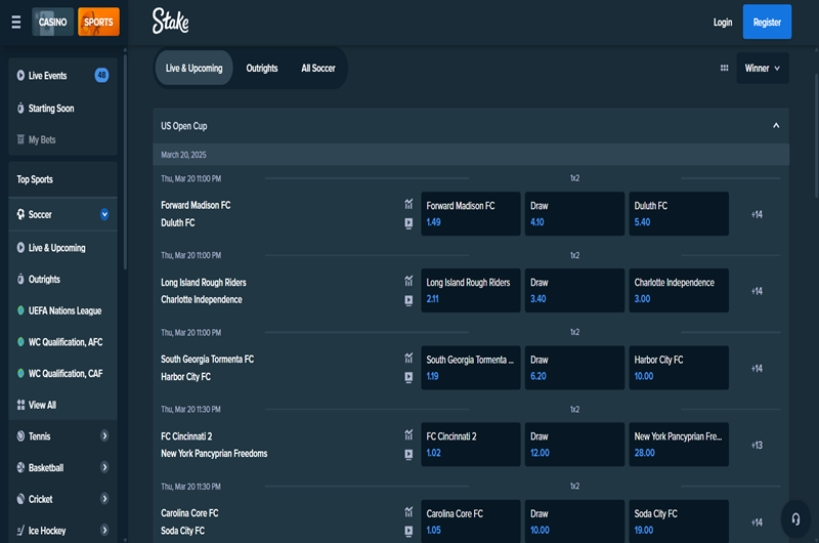The image size is (819, 543).
Task: Open statistics icon for FC Cincinnati 2 match
Action: (408, 435)
